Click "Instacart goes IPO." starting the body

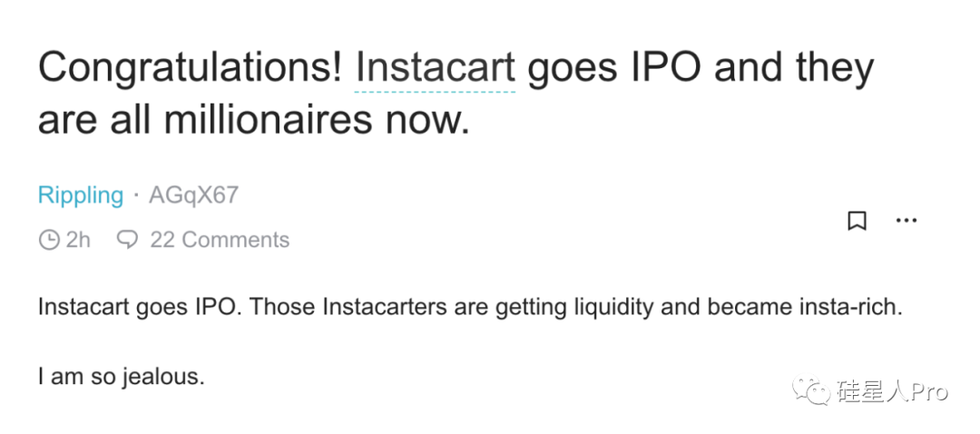[139, 306]
